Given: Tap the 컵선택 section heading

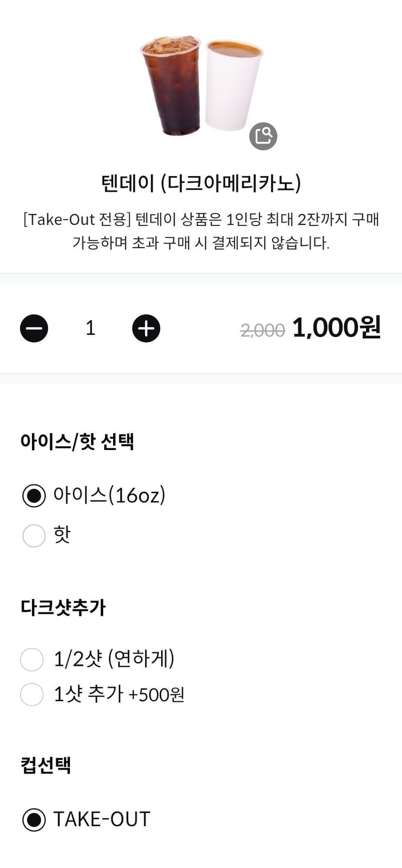Looking at the screenshot, I should coord(46,765).
